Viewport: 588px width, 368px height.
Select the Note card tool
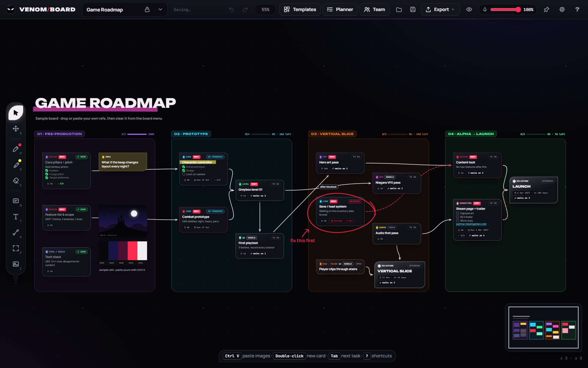coord(16,201)
